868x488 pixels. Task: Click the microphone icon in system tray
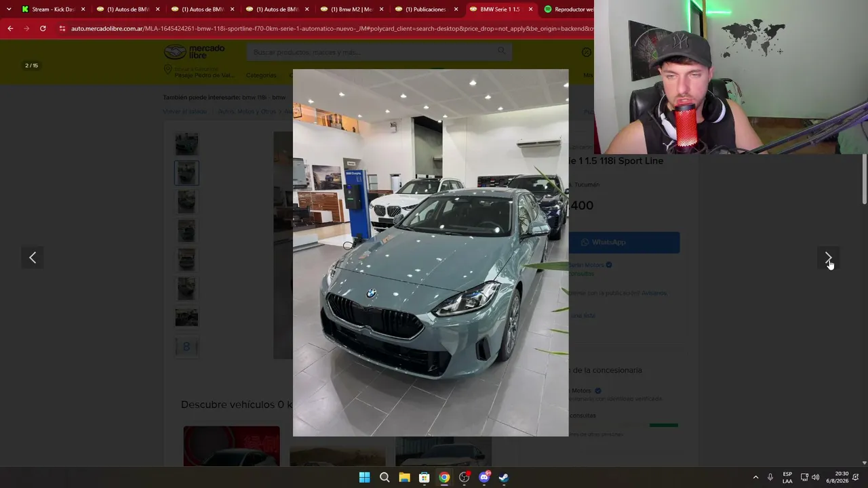(x=770, y=477)
